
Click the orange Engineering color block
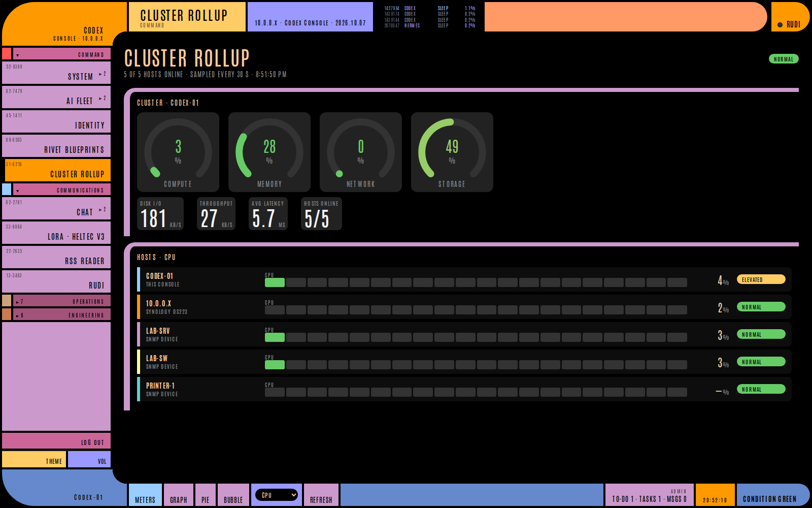[7, 314]
